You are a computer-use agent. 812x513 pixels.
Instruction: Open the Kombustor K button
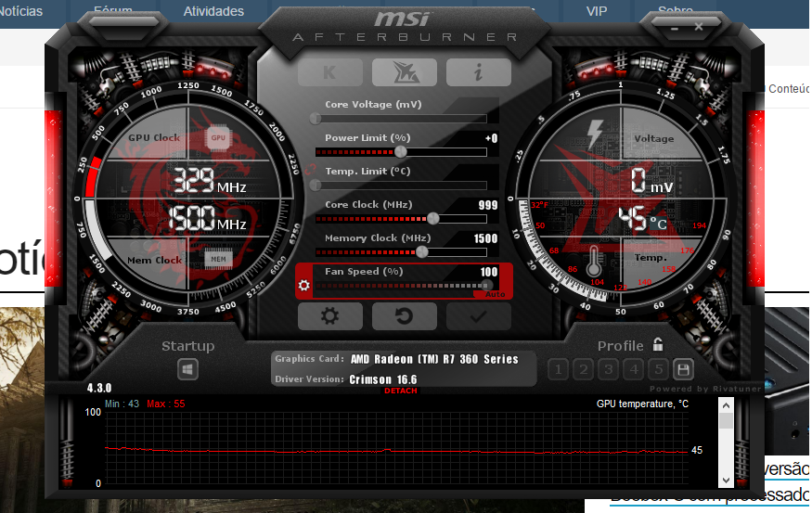329,72
